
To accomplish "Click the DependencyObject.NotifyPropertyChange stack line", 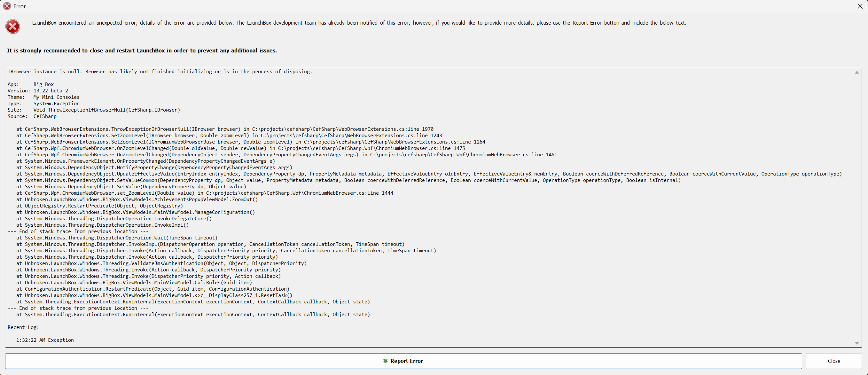I will [x=154, y=168].
